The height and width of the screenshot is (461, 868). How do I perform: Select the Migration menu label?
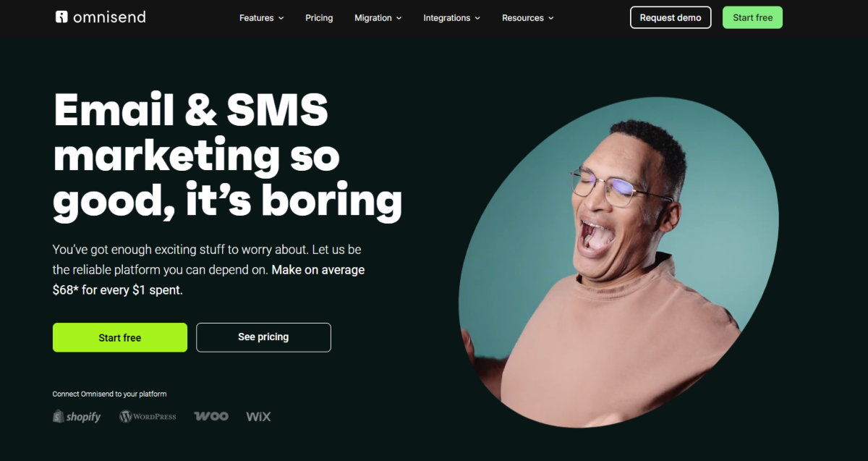(x=373, y=17)
